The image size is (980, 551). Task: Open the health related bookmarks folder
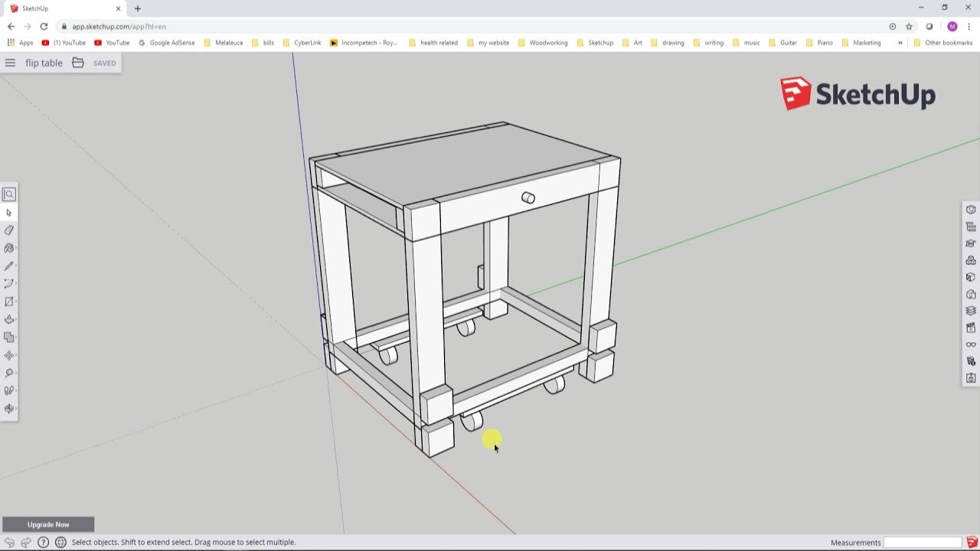(x=433, y=43)
